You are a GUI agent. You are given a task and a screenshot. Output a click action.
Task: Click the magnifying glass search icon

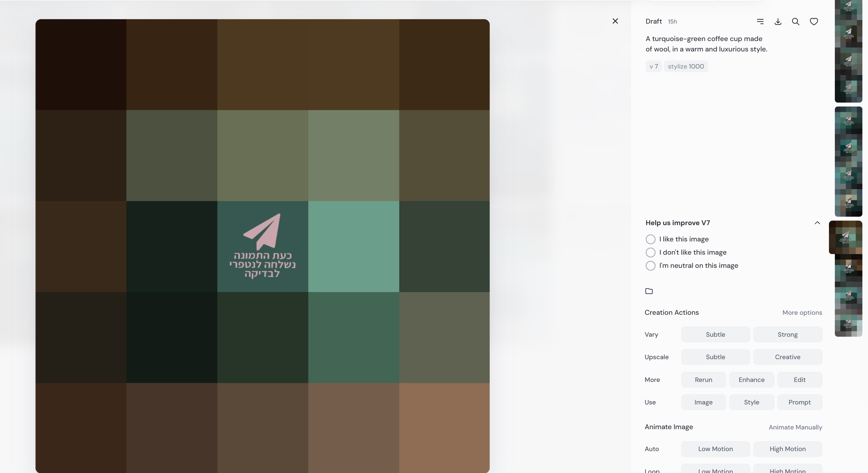[x=796, y=22]
